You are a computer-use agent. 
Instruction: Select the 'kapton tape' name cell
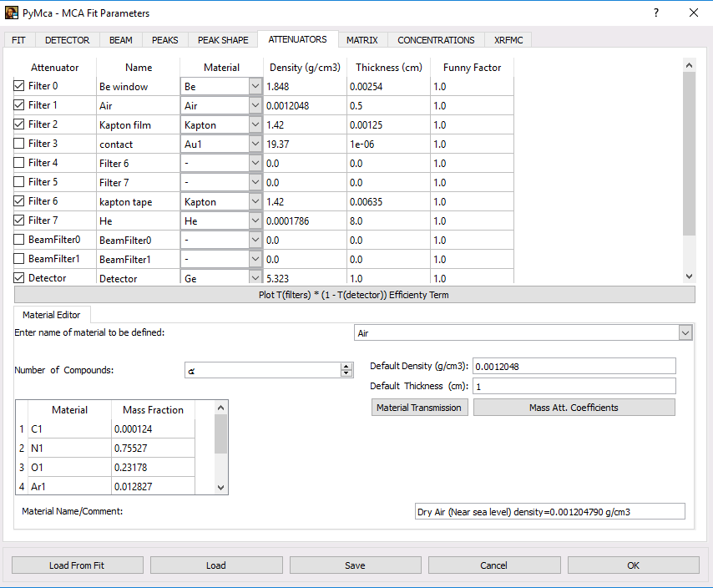(138, 201)
